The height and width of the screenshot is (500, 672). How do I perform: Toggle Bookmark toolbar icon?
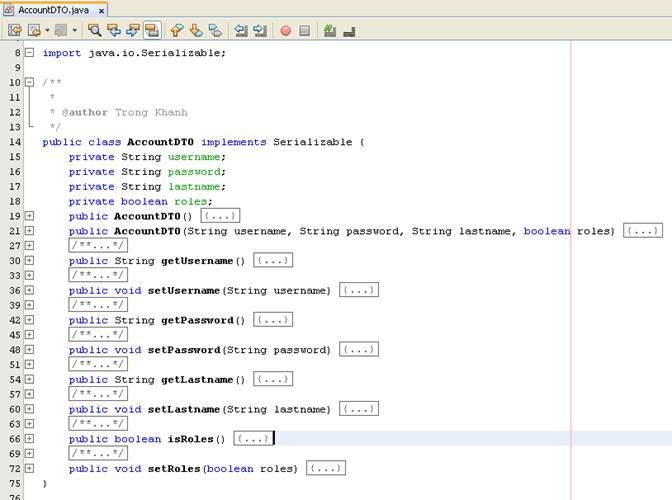tap(215, 30)
